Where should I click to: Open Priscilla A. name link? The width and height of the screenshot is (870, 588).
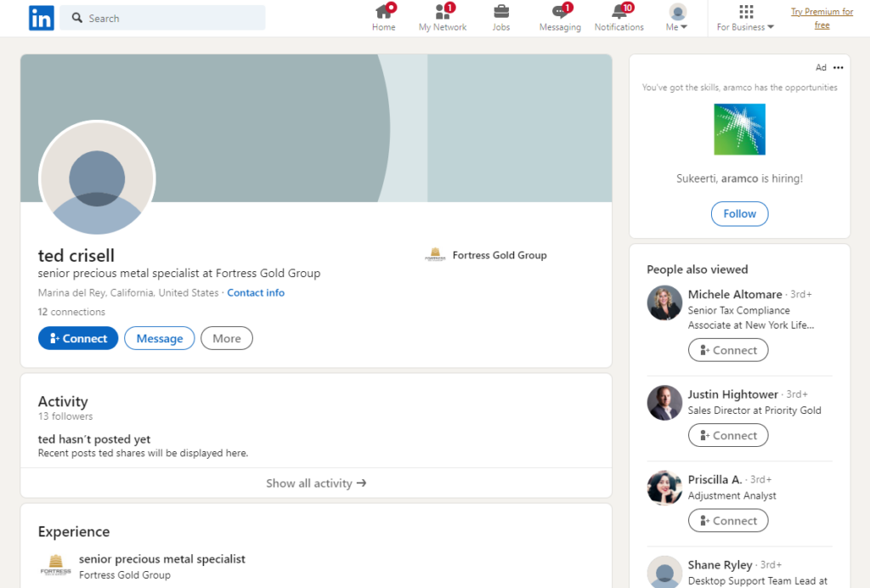coord(715,480)
